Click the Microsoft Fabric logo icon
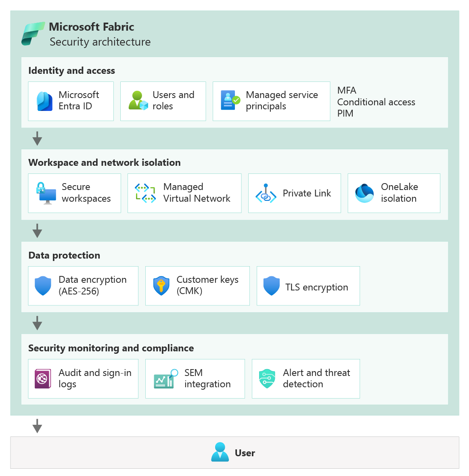The image size is (469, 476). point(33,34)
